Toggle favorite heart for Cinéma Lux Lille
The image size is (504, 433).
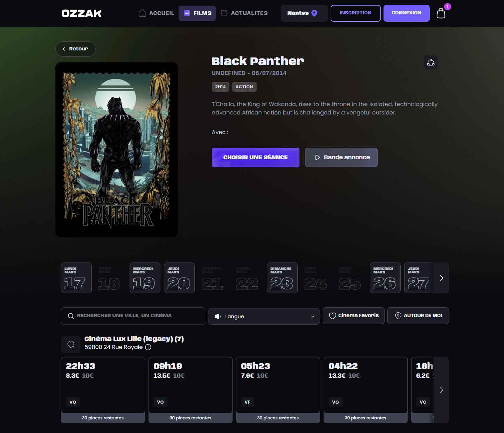tap(71, 344)
